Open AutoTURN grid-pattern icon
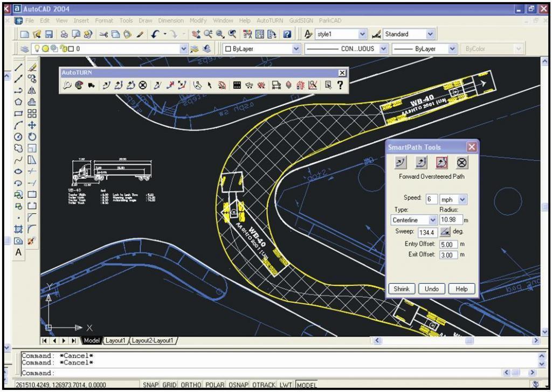This screenshot has width=552, height=392. click(x=237, y=85)
